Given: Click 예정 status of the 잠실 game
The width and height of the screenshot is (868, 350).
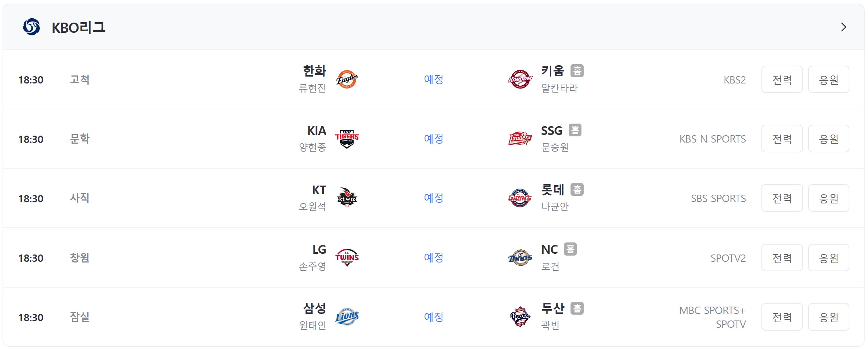Looking at the screenshot, I should [434, 317].
